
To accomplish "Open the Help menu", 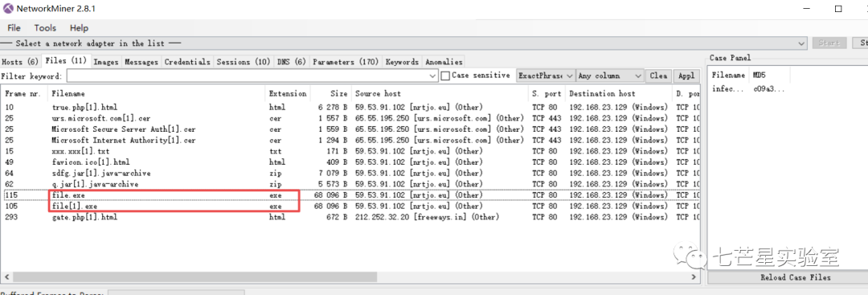I will click(79, 27).
